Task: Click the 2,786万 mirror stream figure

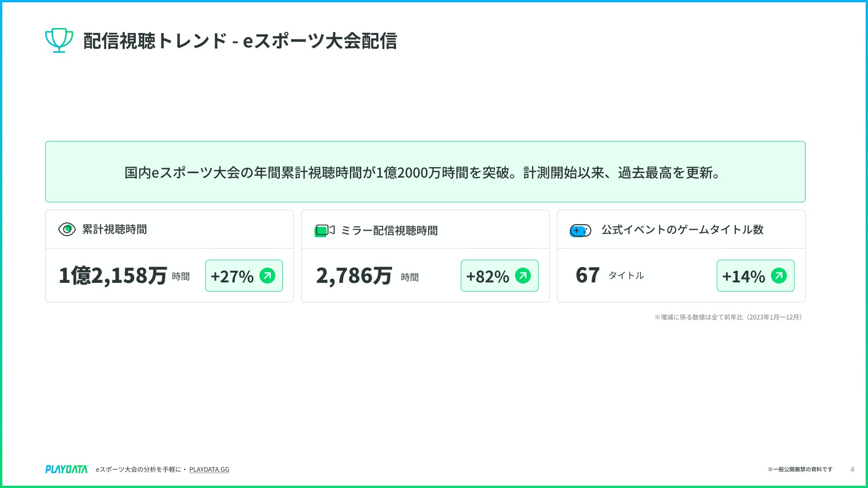Action: [354, 276]
